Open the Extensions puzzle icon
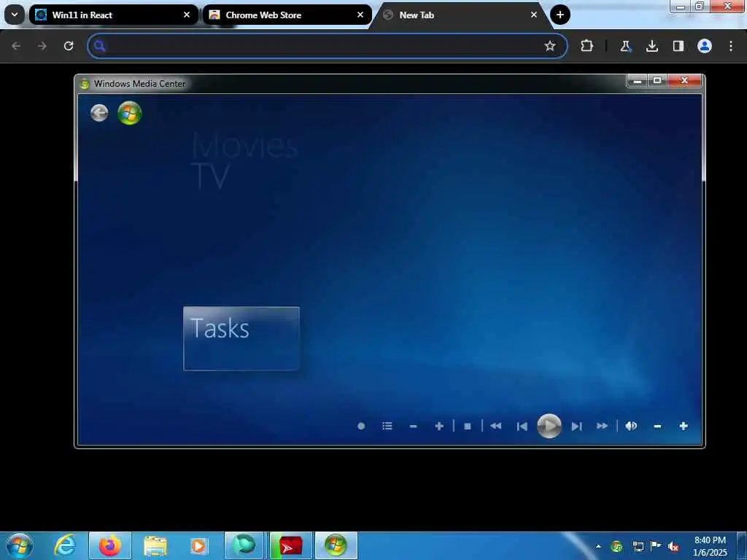This screenshot has width=747, height=560. [x=587, y=46]
